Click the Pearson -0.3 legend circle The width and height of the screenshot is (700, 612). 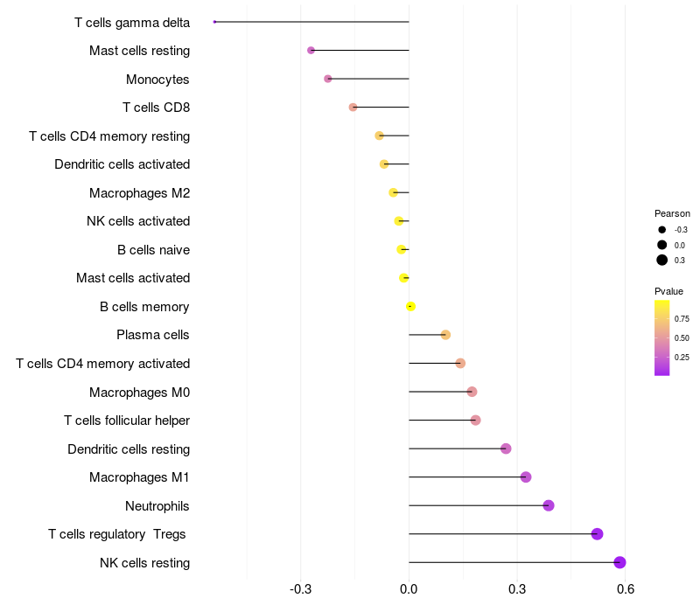pyautogui.click(x=662, y=230)
